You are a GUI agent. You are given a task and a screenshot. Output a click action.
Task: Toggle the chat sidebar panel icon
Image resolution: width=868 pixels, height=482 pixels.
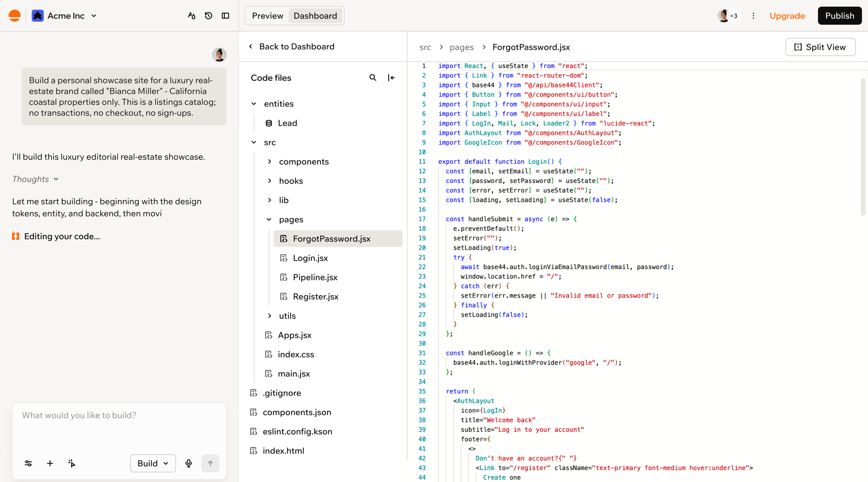pos(225,16)
